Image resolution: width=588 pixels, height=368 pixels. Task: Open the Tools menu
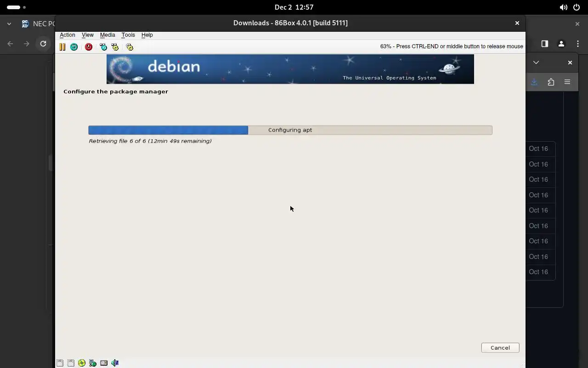(x=128, y=35)
